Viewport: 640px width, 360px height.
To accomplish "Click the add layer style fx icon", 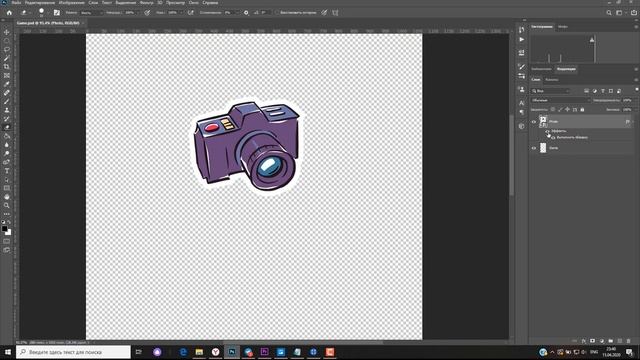I will click(584, 341).
